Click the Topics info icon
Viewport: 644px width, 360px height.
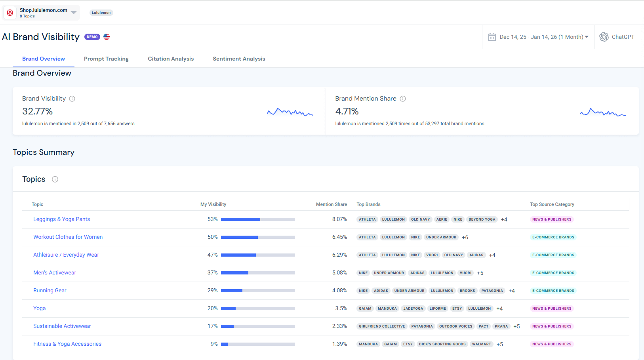55,179
